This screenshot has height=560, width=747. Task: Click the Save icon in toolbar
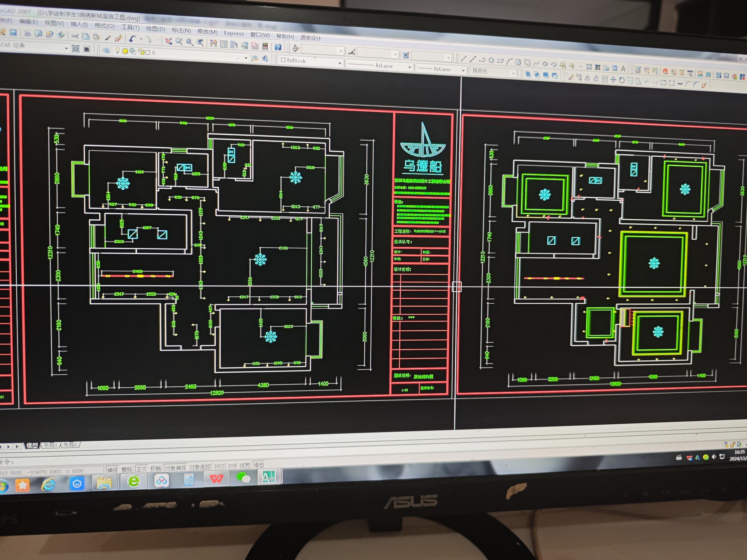coord(13,32)
